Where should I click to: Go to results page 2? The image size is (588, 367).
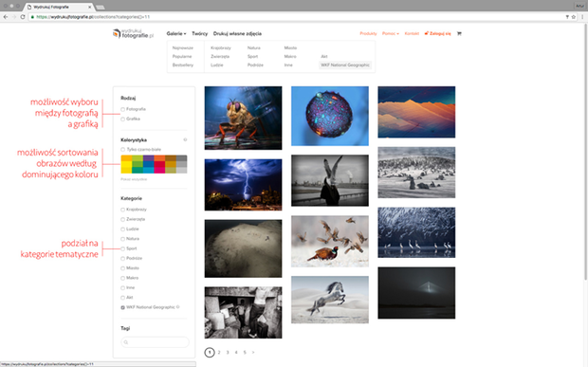coord(219,353)
